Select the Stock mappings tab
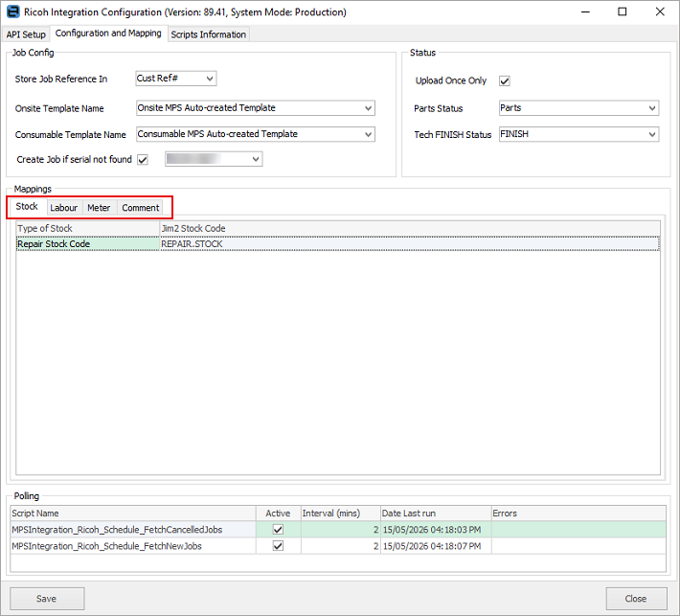Image resolution: width=680 pixels, height=616 pixels. click(x=27, y=207)
